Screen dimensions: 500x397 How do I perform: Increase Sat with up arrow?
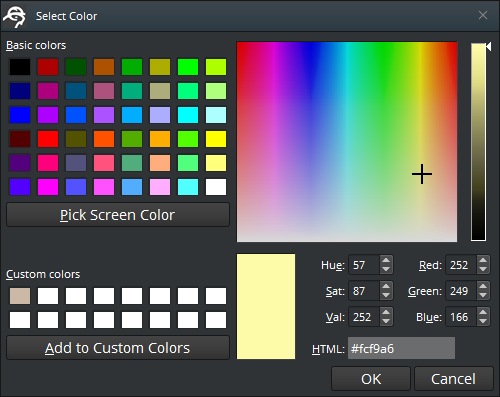coord(386,286)
